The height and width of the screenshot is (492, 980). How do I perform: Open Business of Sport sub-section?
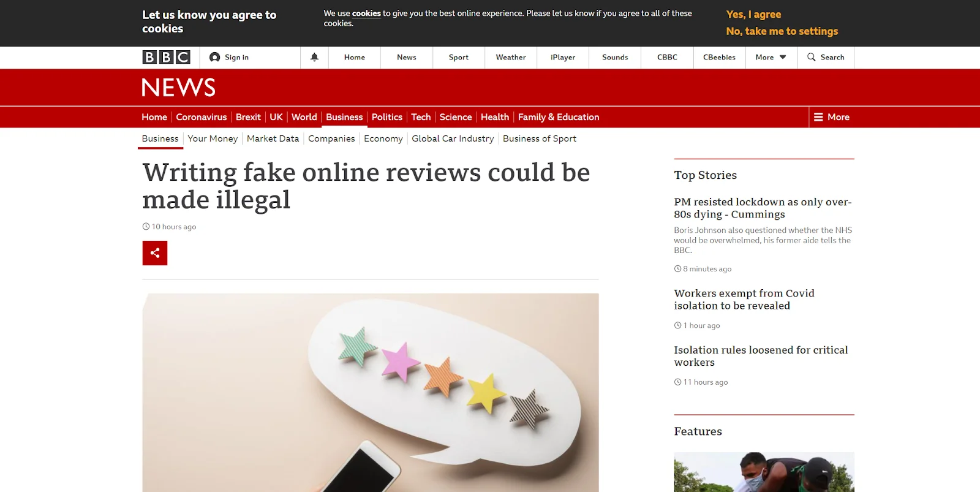pyautogui.click(x=540, y=138)
